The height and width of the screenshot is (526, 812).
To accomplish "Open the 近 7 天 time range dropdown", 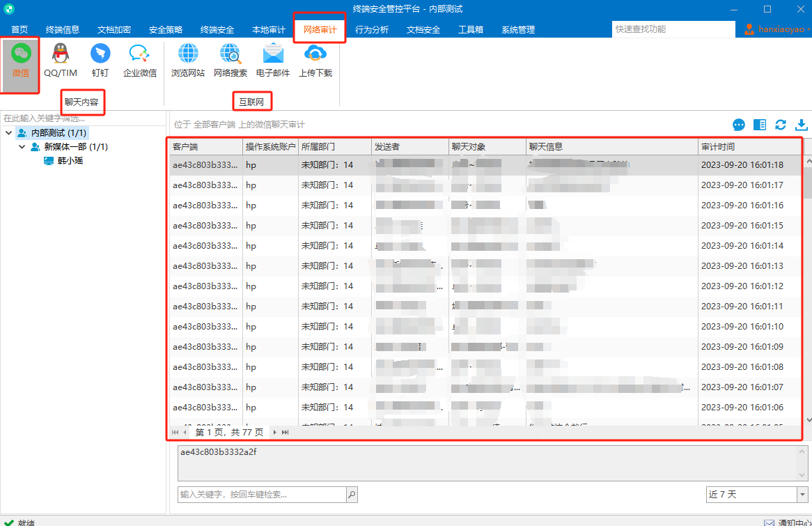I will coord(802,495).
